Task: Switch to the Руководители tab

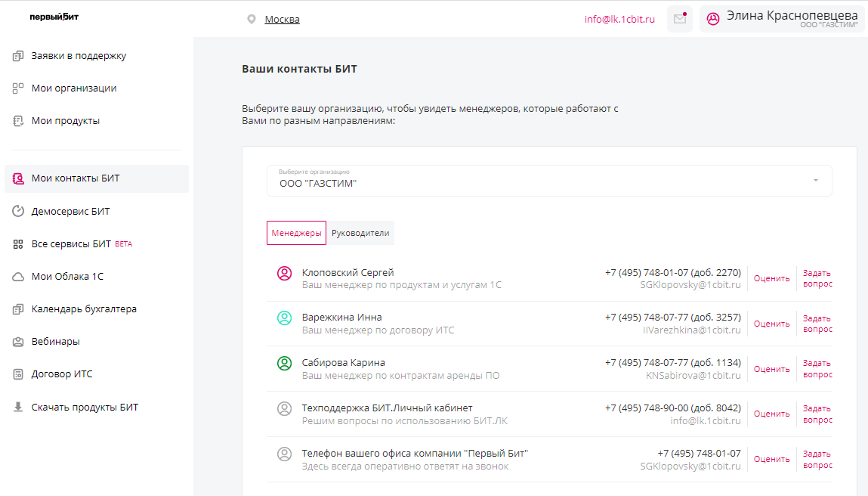Action: tap(360, 233)
